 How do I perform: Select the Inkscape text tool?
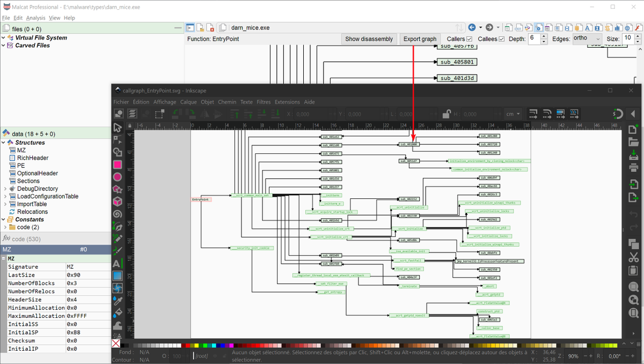coord(117,263)
